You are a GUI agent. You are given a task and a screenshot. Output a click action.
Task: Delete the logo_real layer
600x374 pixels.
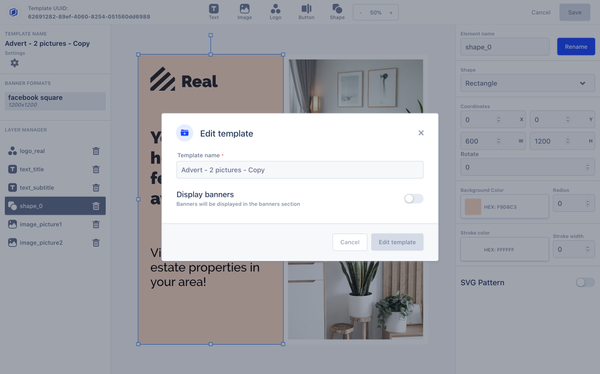pos(96,151)
